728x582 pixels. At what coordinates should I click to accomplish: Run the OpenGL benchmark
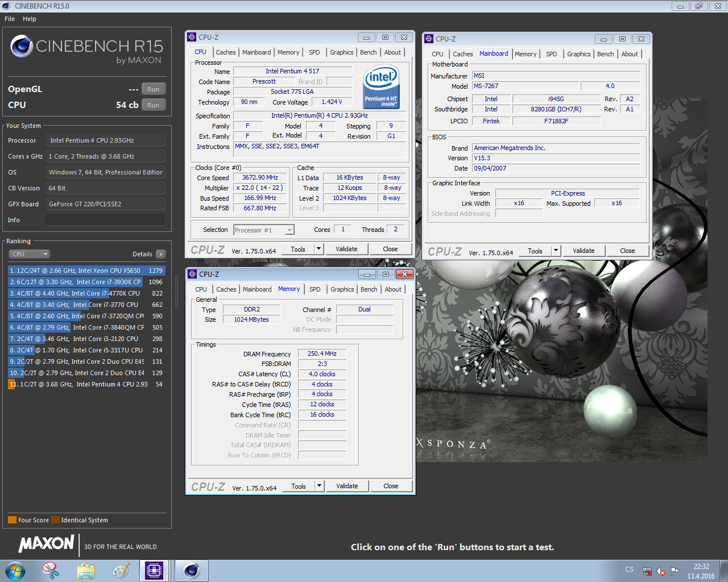click(154, 89)
